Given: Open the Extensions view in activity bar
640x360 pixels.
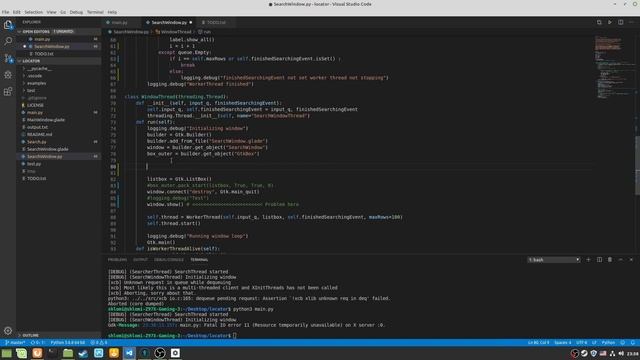Looking at the screenshot, I should coord(8,91).
